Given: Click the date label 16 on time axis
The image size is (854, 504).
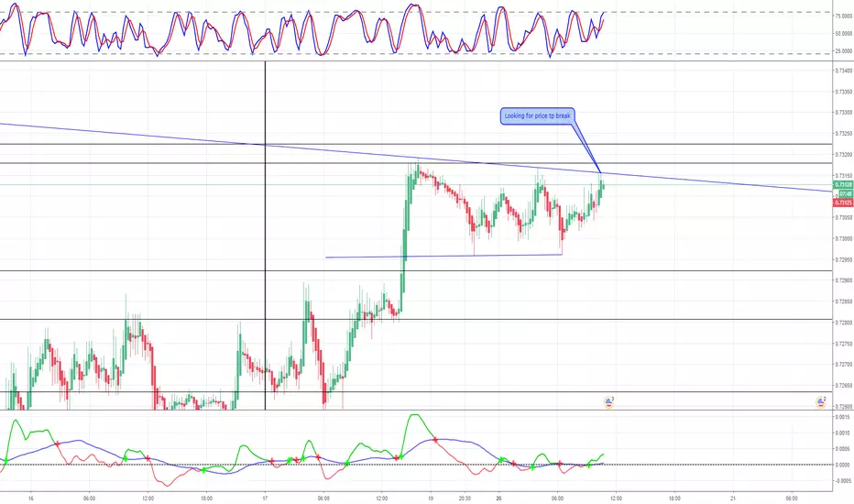Looking at the screenshot, I should 31,498.
